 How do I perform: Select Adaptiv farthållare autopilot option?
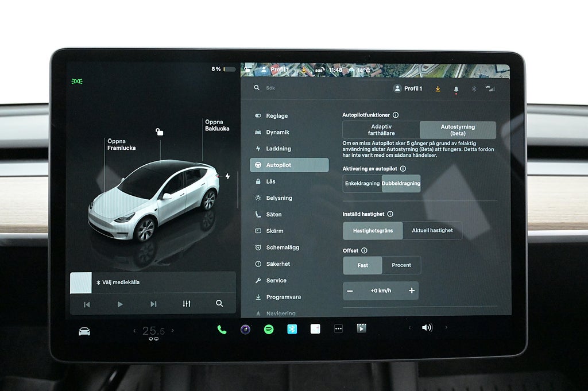(x=381, y=130)
